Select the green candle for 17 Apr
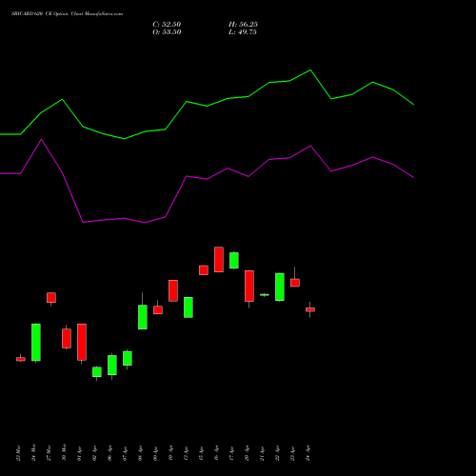Viewport: 476px width, 476px height. (234, 261)
